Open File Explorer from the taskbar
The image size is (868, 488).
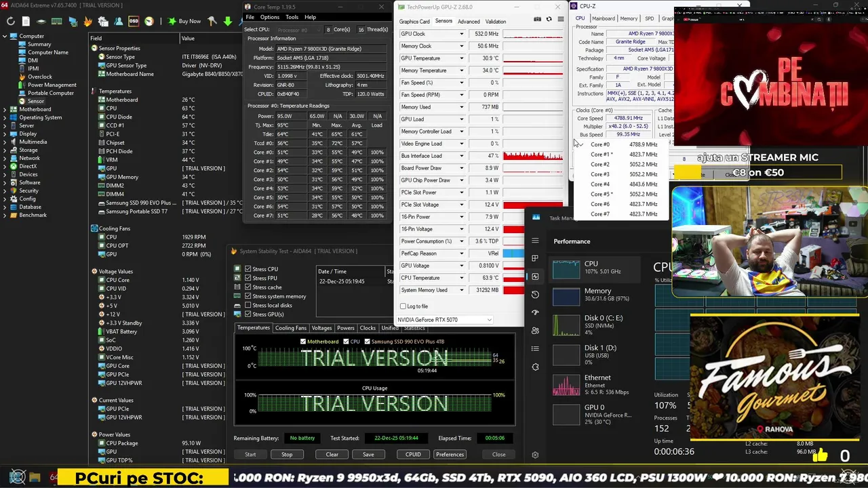click(x=35, y=478)
